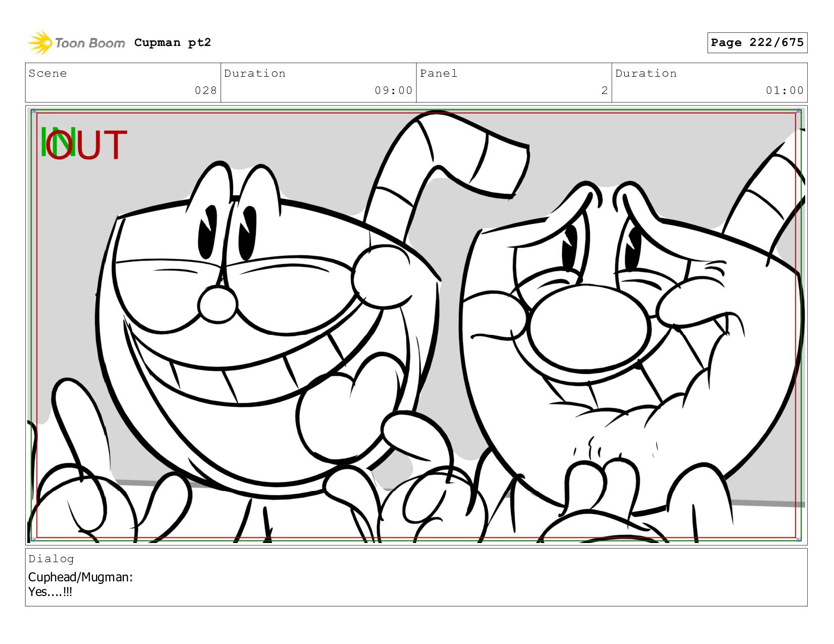Click the 'Panel' header label

click(x=438, y=74)
